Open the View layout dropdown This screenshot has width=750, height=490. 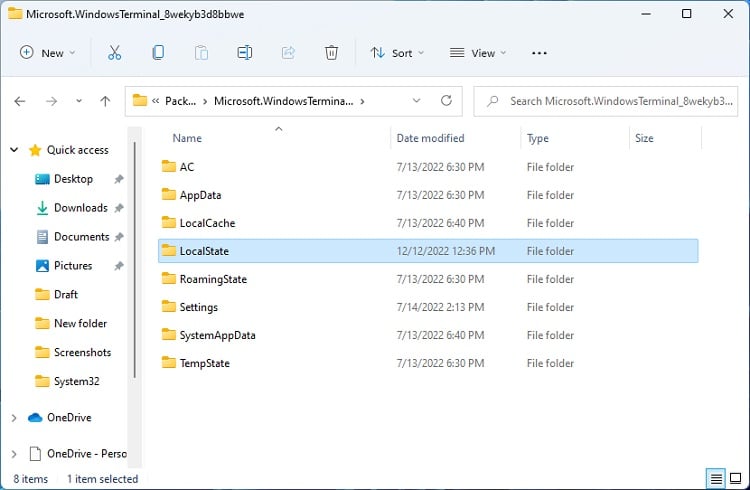pyautogui.click(x=478, y=53)
